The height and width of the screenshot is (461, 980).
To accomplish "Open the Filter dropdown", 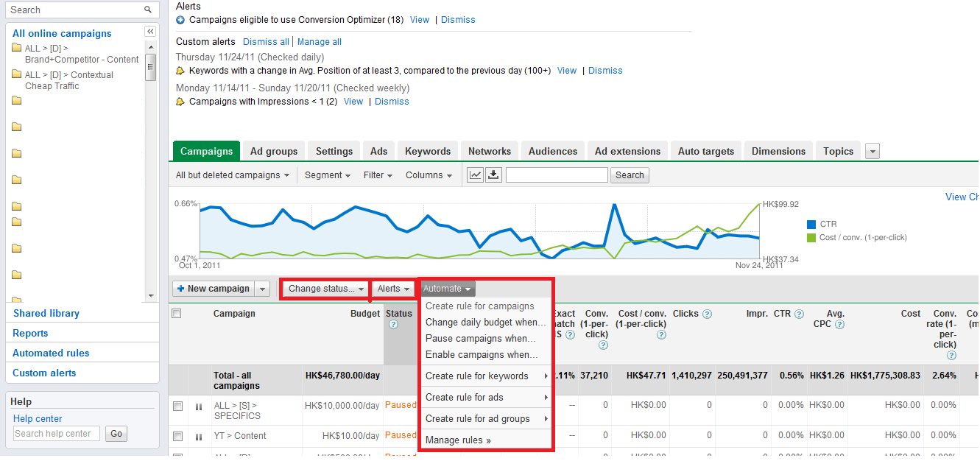I will [378, 175].
